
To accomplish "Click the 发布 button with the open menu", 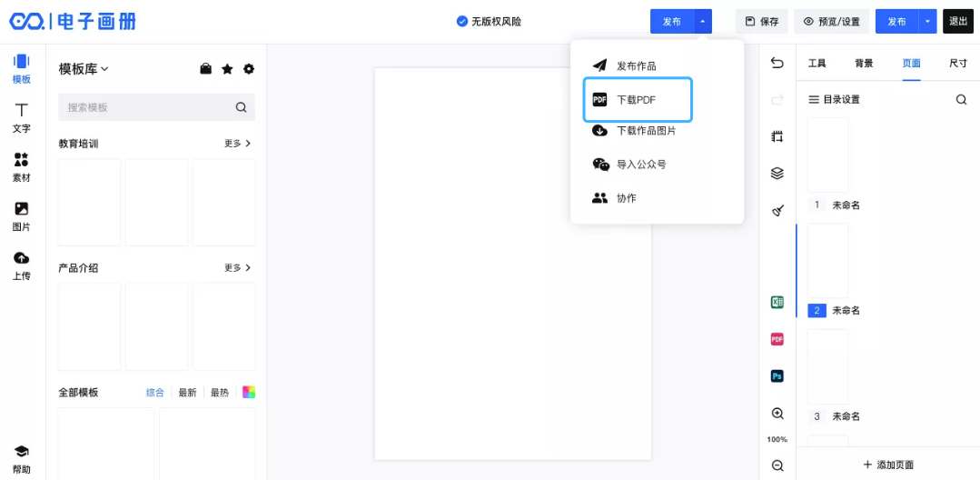I will tap(672, 21).
